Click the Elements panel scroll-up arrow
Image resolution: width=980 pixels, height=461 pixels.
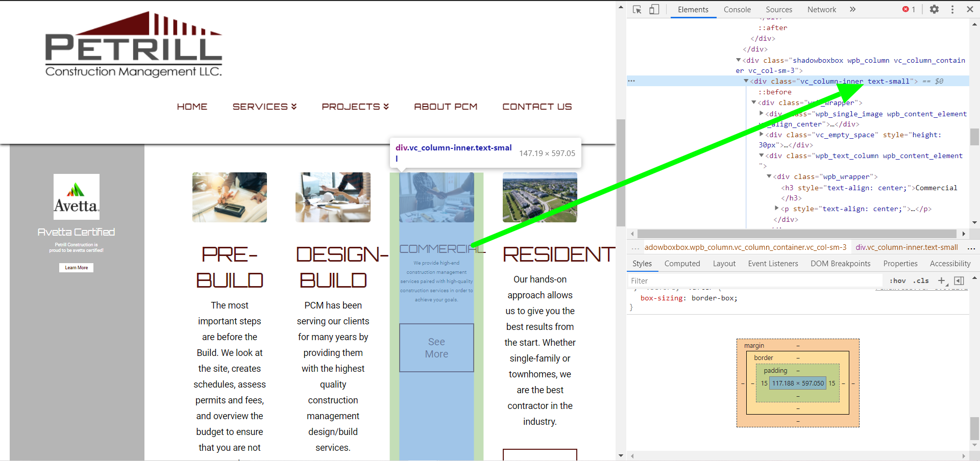(974, 23)
